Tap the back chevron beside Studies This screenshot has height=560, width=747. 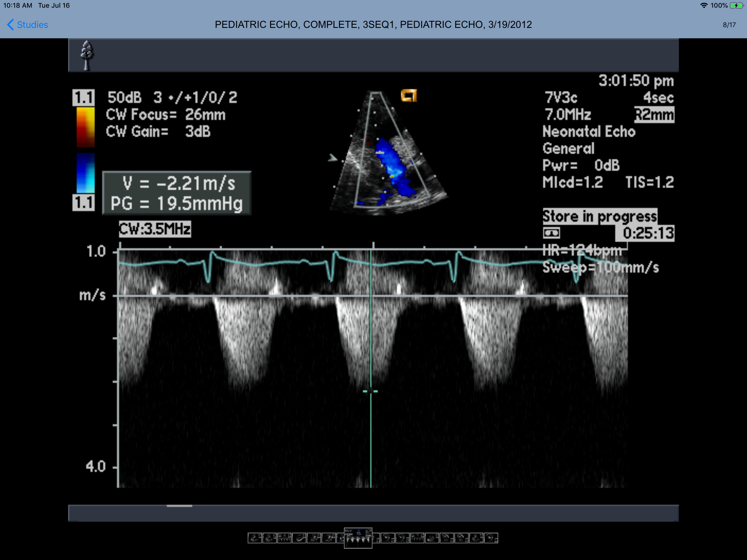[x=10, y=25]
